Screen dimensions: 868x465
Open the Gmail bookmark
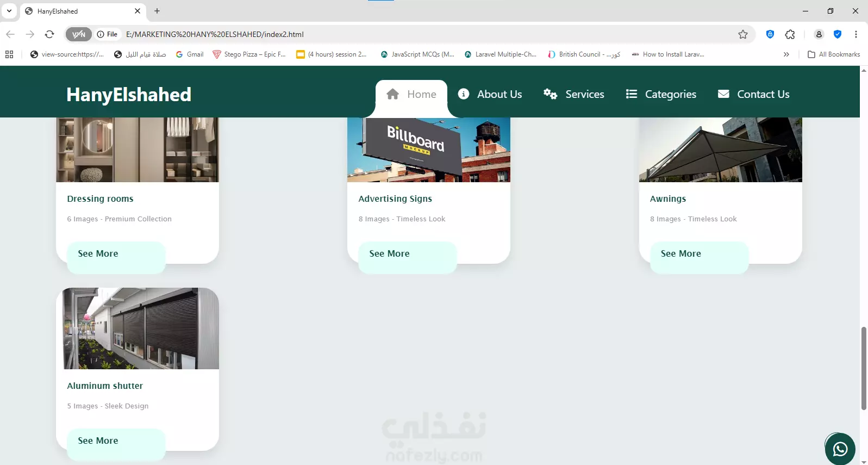pyautogui.click(x=190, y=54)
